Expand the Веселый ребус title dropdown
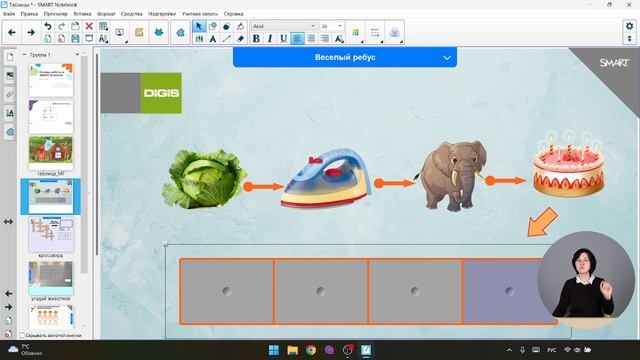Viewport: 640px width, 360px height. (x=447, y=58)
